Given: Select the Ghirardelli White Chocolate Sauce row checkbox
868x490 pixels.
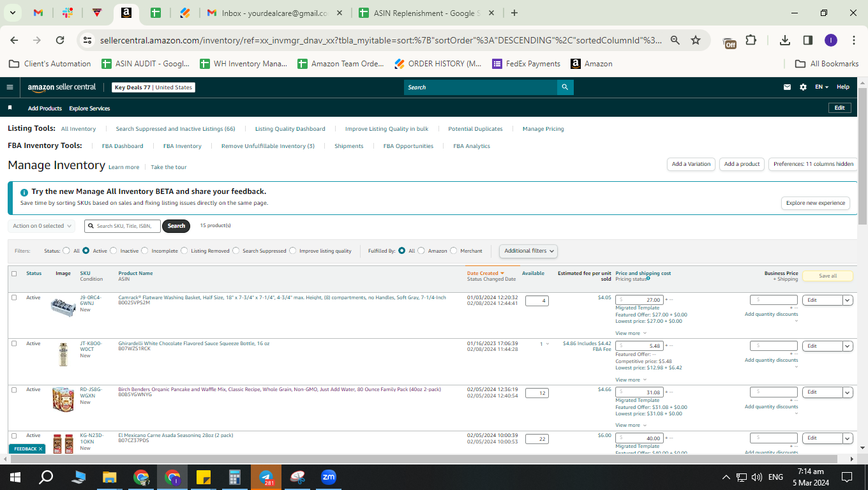Looking at the screenshot, I should pyautogui.click(x=14, y=343).
